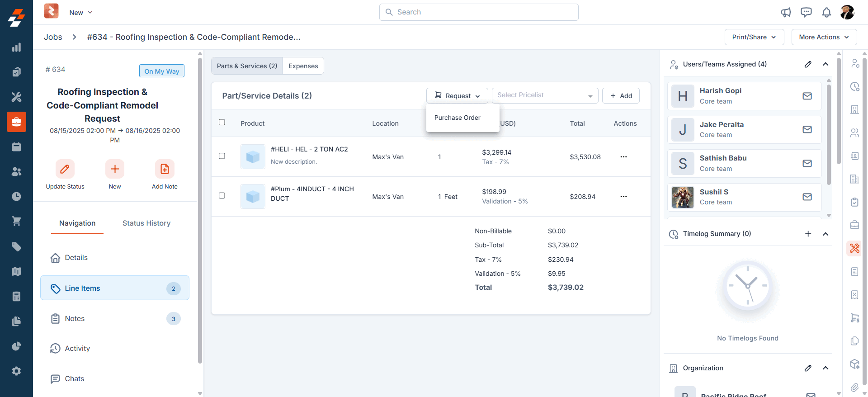Choose Purchase Order from Request menu
Screen dimensions: 868x397
point(458,118)
